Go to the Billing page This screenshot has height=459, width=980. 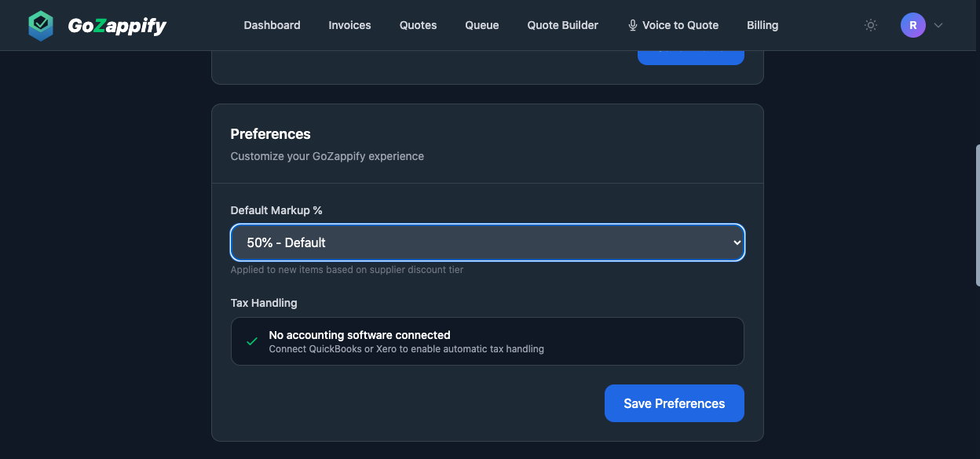coord(762,24)
